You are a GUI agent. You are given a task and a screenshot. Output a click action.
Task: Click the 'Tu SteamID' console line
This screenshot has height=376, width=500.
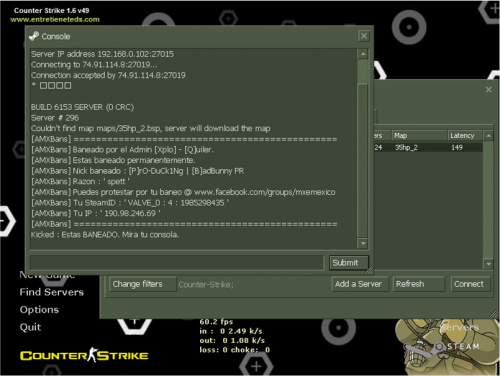click(130, 203)
